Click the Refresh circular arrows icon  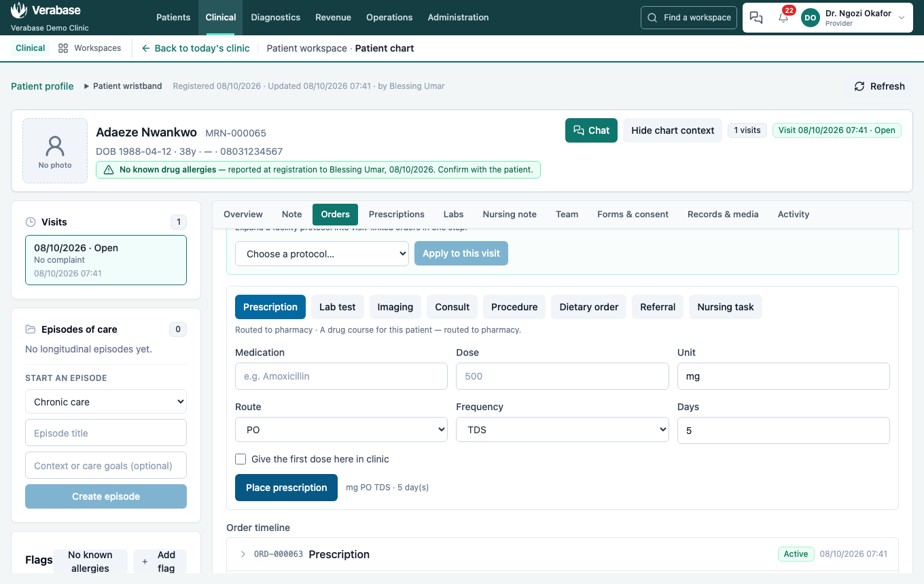859,86
